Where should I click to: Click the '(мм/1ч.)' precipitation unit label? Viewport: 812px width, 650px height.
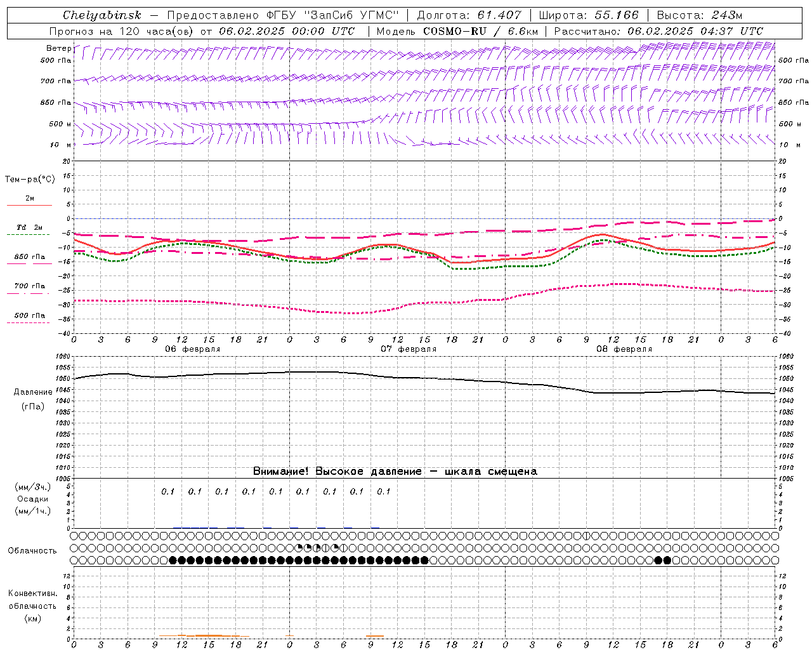coord(33,511)
